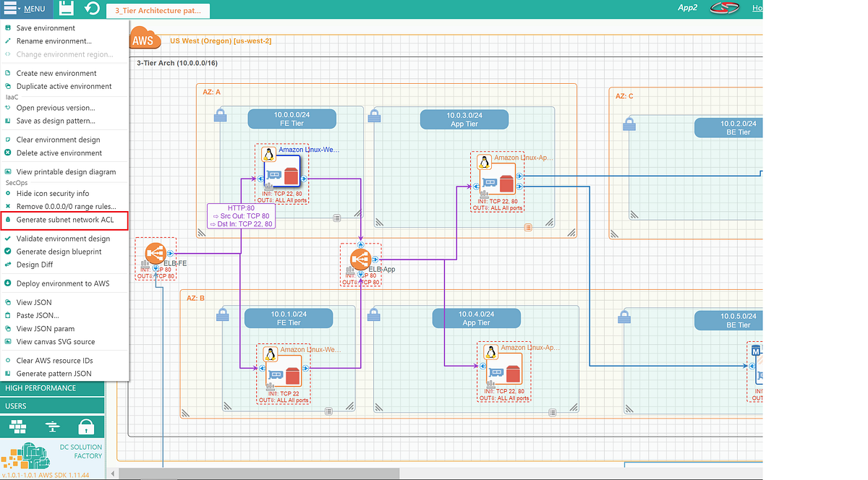Image resolution: width=868 pixels, height=480 pixels.
Task: Click the circular undo/reload icon beside Save
Action: 90,9
